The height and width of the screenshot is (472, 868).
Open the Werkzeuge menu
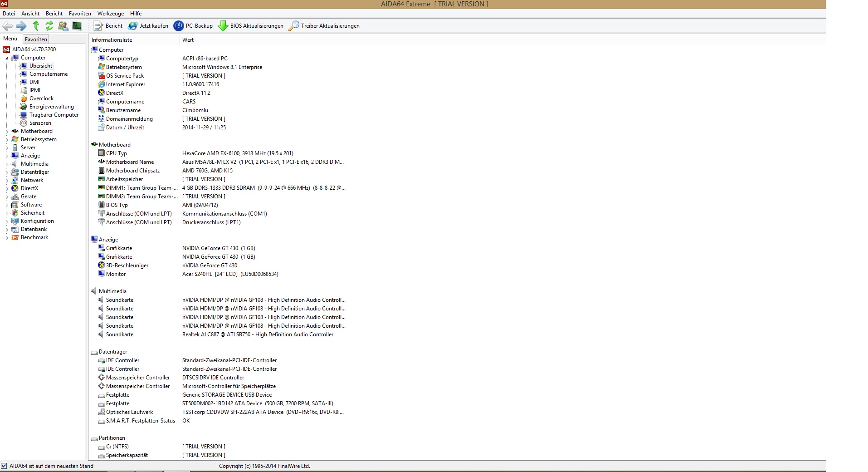tap(111, 14)
